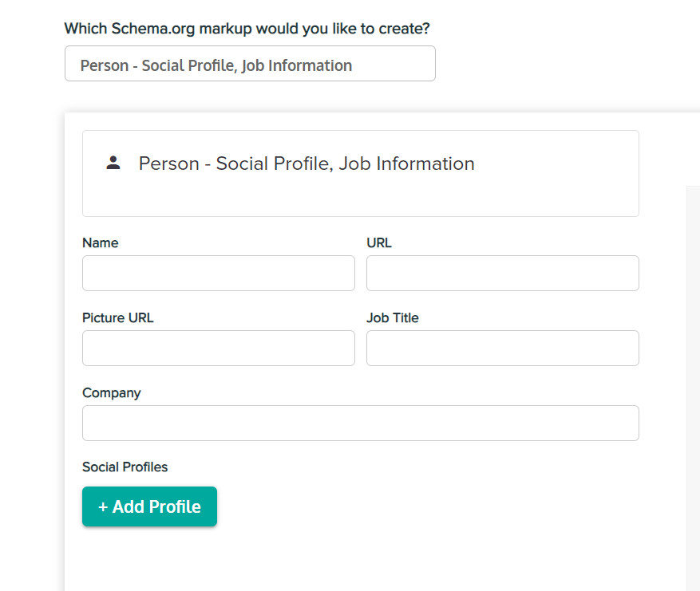The image size is (700, 591).
Task: Click the Name field label
Action: click(100, 242)
